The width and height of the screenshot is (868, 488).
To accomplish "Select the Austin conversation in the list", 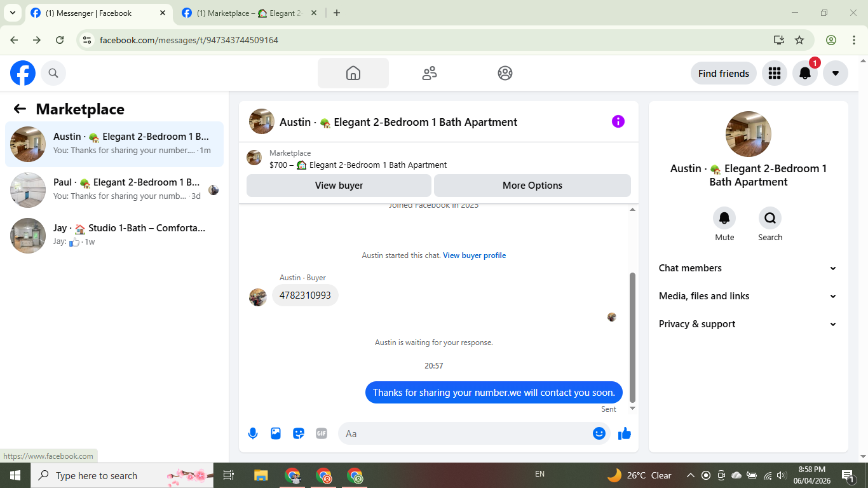I will pyautogui.click(x=114, y=144).
